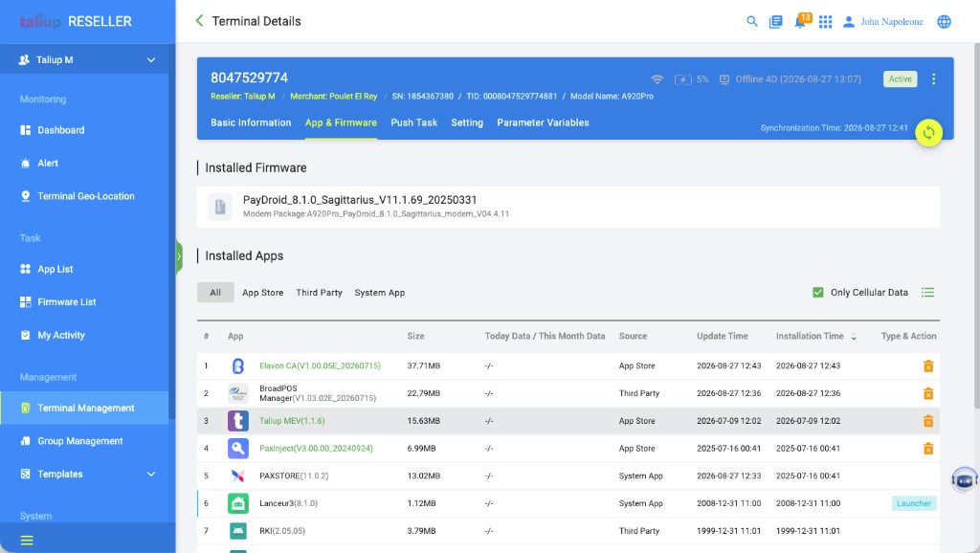Image resolution: width=980 pixels, height=553 pixels.
Task: Delete the Taliup MEV app
Action: [x=928, y=421]
